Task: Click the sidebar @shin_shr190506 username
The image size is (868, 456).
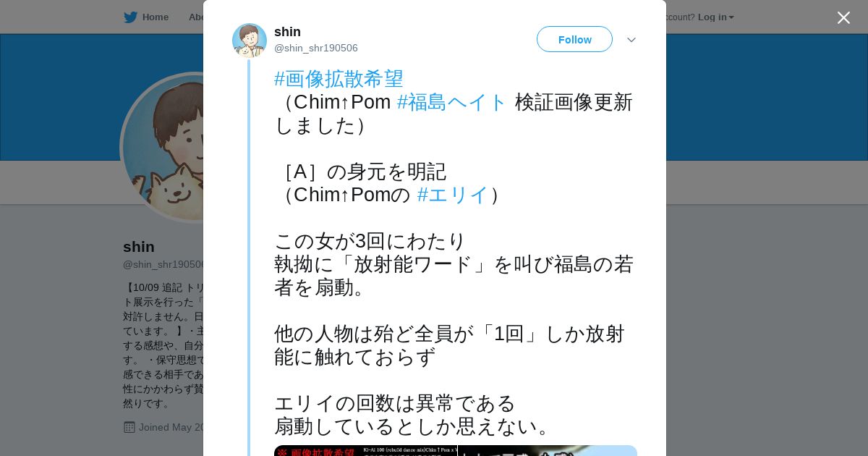Action: [163, 265]
